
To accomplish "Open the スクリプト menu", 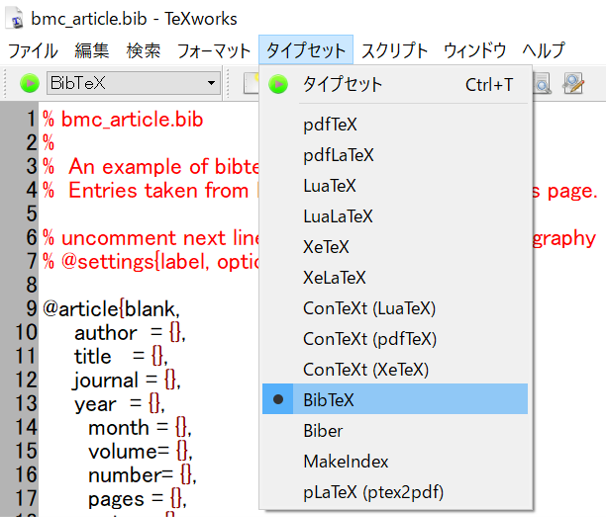I will click(395, 50).
